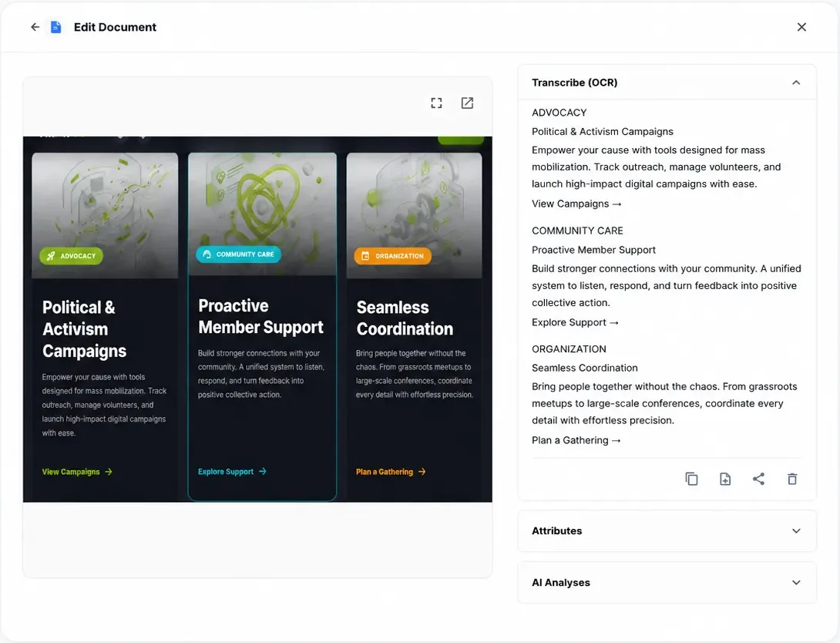
Task: Open document in new window icon
Action: (x=467, y=103)
